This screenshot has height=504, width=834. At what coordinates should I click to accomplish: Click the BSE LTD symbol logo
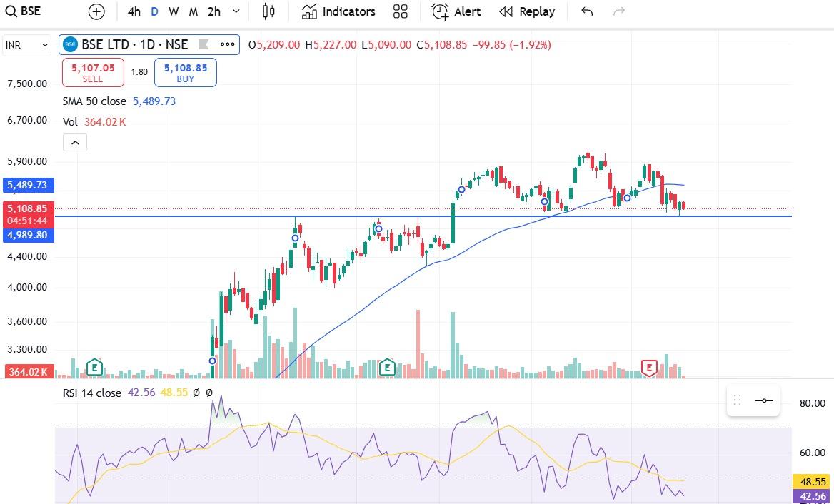70,45
